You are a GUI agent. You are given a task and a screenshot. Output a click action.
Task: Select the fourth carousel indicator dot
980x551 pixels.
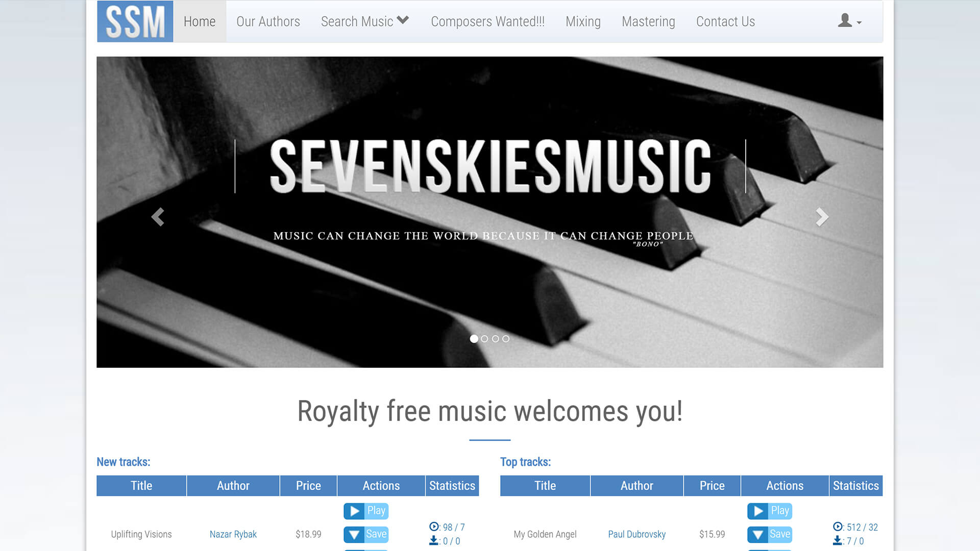(506, 339)
